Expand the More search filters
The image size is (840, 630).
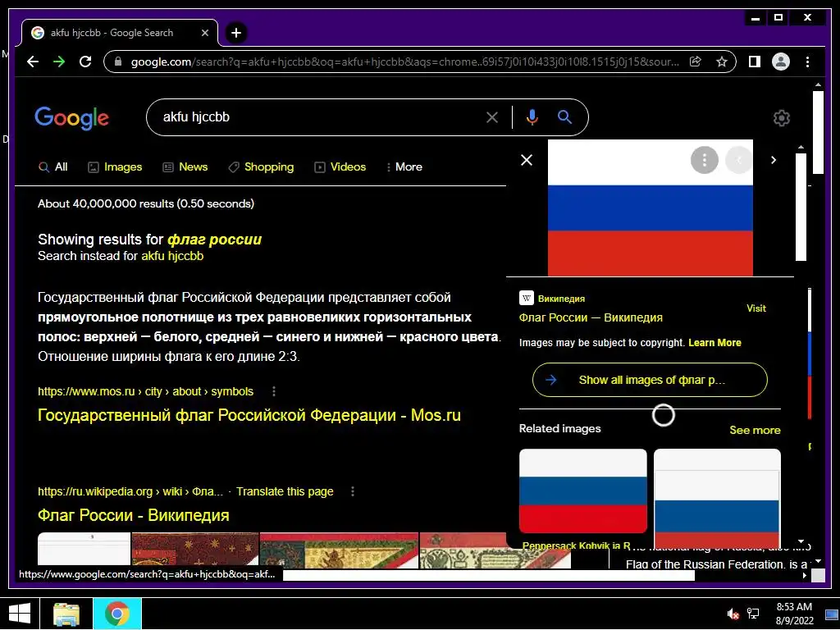point(404,167)
